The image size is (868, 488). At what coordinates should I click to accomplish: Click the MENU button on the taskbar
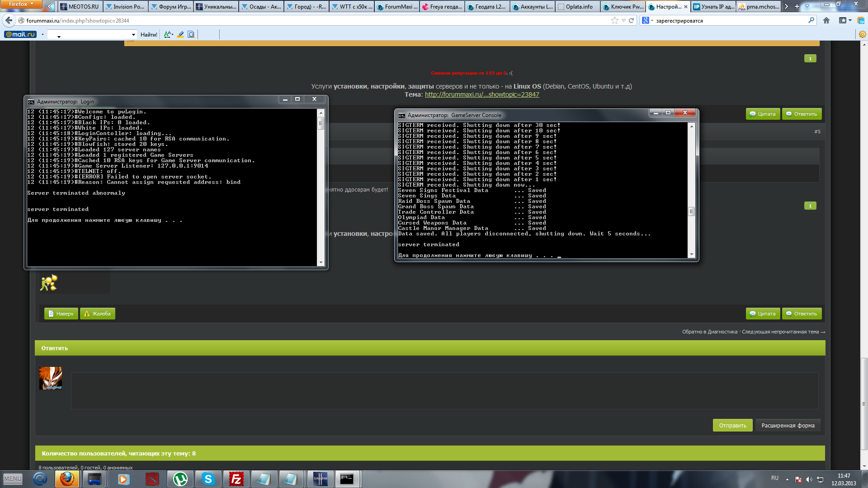(x=13, y=479)
